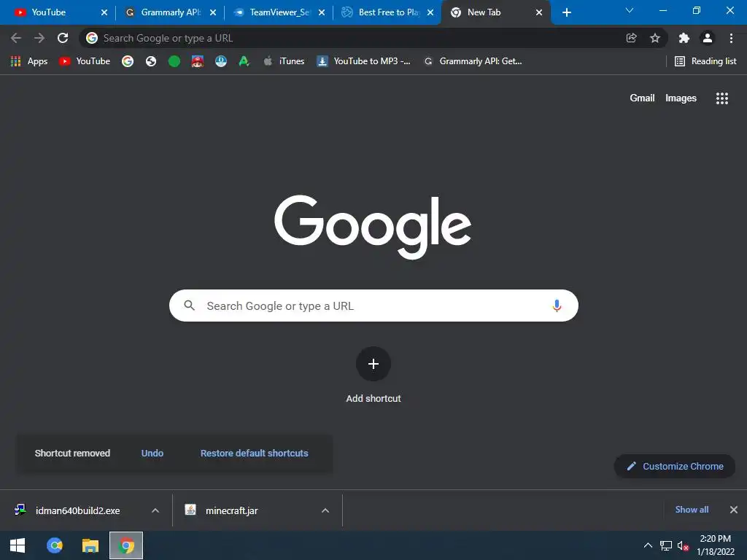The width and height of the screenshot is (747, 560).
Task: Close the downloads bar
Action: [x=734, y=510]
